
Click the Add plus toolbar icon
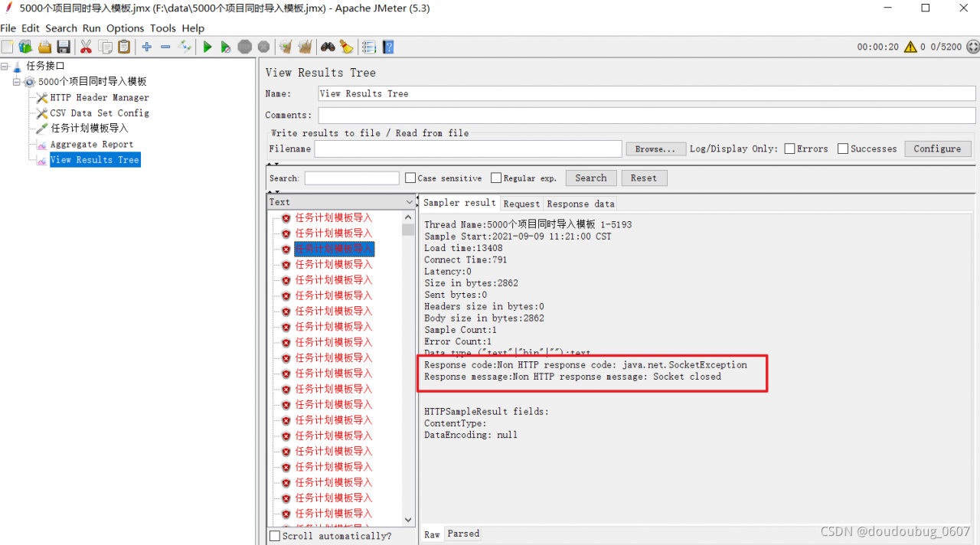[x=146, y=47]
